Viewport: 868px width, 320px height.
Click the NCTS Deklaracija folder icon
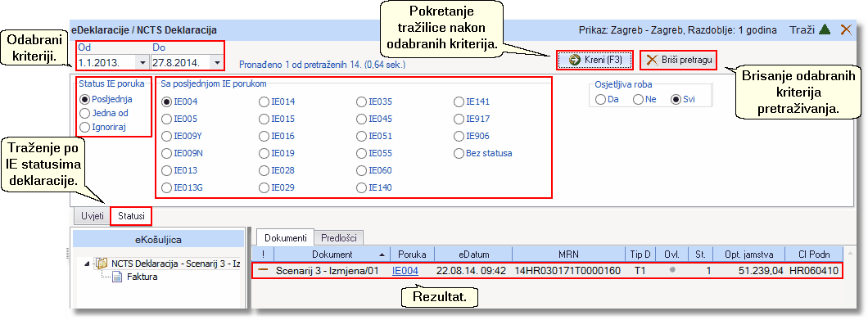(101, 263)
